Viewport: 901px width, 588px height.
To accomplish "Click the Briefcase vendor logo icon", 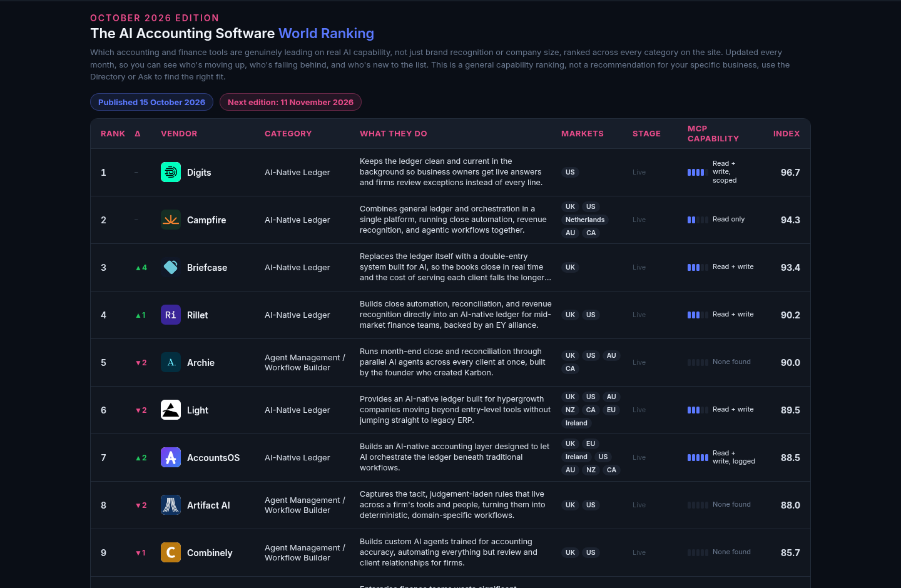I will click(x=171, y=267).
